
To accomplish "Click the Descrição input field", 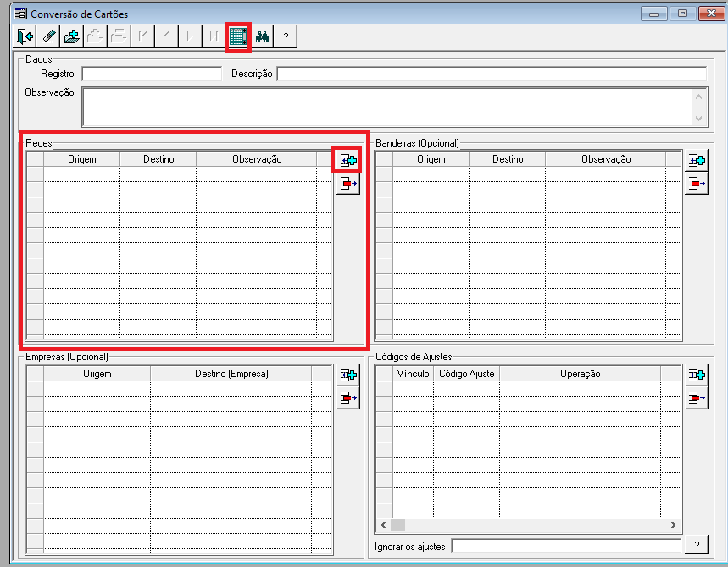I will 492,74.
